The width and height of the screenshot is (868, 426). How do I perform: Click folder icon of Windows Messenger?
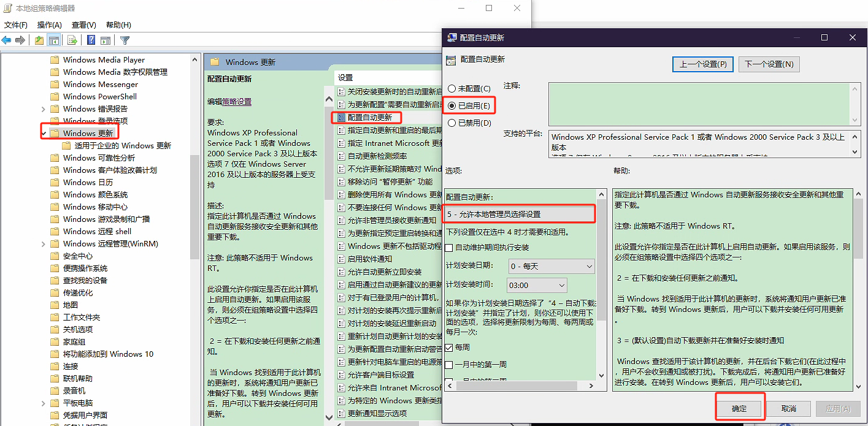coord(54,84)
